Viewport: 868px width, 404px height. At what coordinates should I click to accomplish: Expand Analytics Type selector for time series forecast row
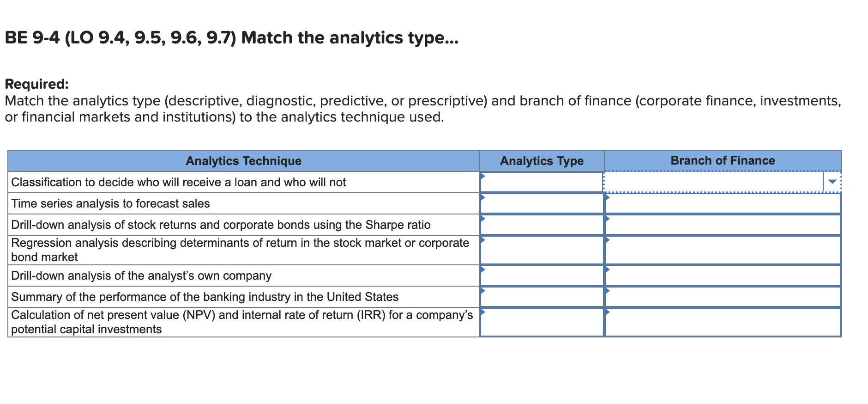(x=483, y=198)
